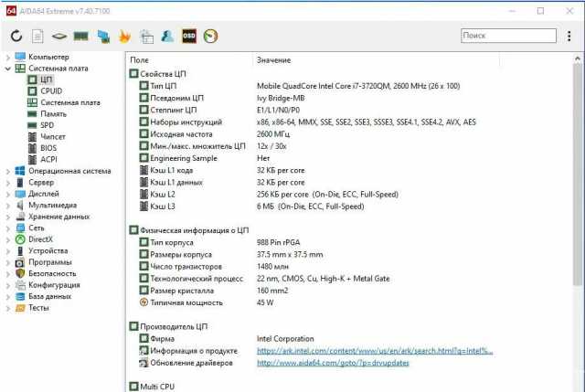585x392 pixels.
Task: Click the memory module toolbar icon
Action: coord(81,37)
